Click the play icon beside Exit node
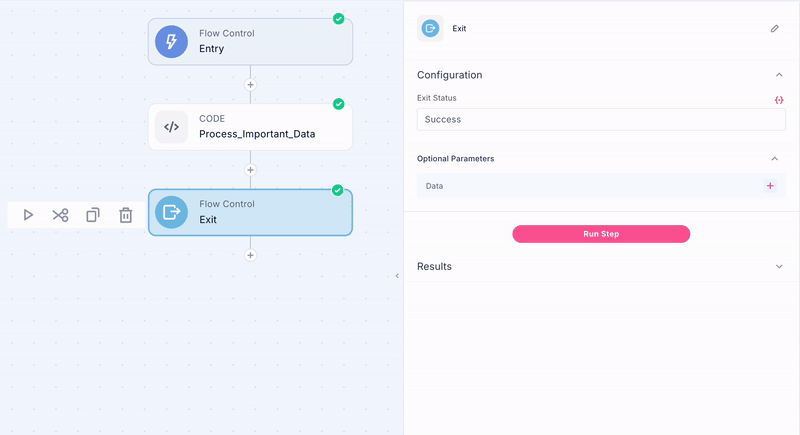 pyautogui.click(x=29, y=215)
